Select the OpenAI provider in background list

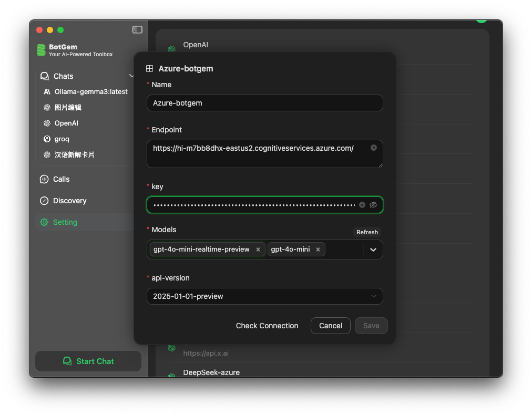tap(196, 45)
